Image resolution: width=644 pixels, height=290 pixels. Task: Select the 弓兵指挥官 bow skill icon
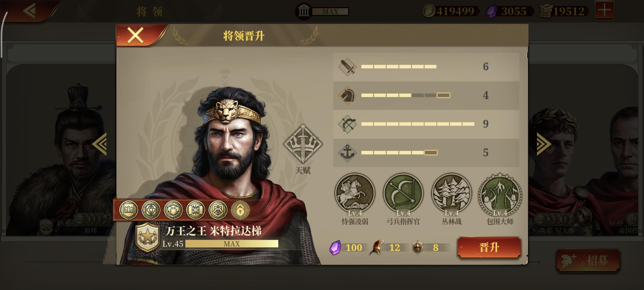403,193
